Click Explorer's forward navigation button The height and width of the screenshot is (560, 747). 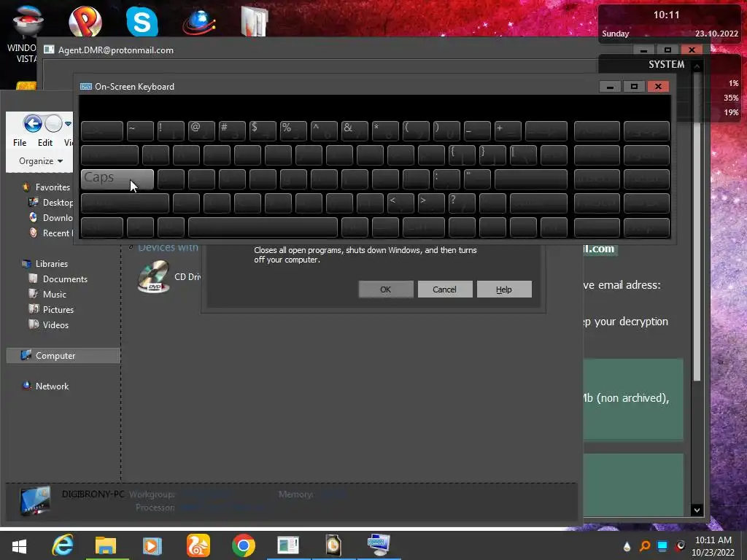[x=53, y=124]
